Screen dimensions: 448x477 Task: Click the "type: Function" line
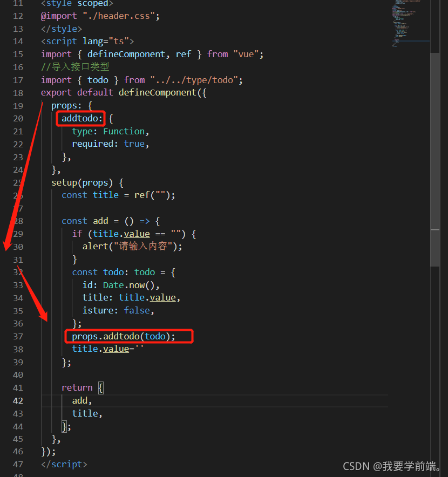[x=110, y=131]
